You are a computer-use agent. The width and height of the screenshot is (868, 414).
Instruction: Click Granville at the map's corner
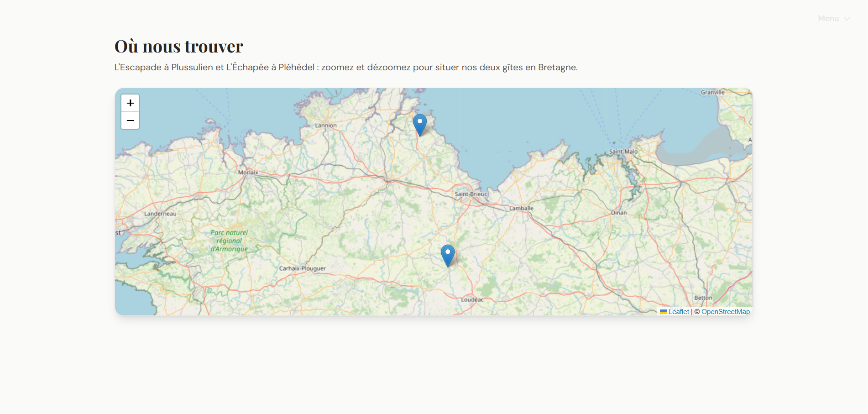[x=712, y=92]
